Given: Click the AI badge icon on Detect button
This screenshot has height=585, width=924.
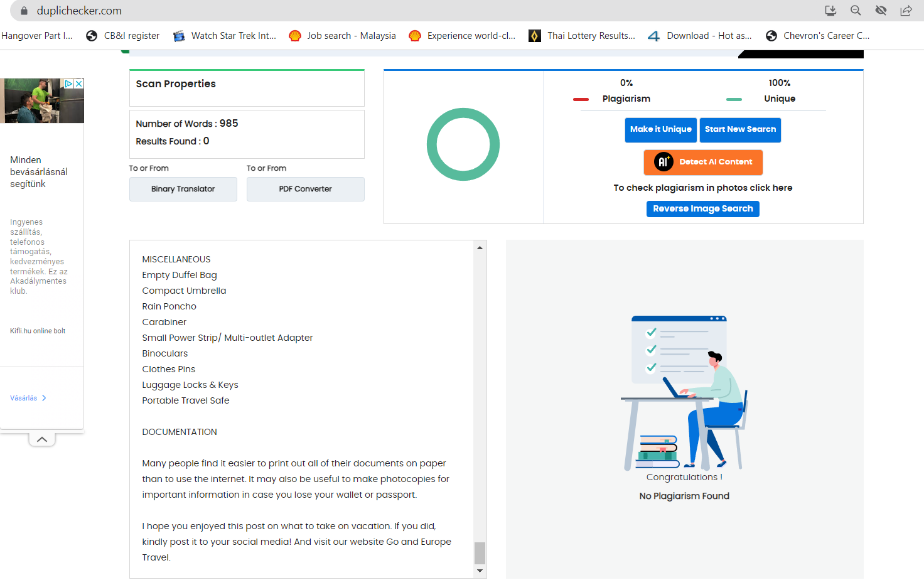Looking at the screenshot, I should [x=663, y=162].
